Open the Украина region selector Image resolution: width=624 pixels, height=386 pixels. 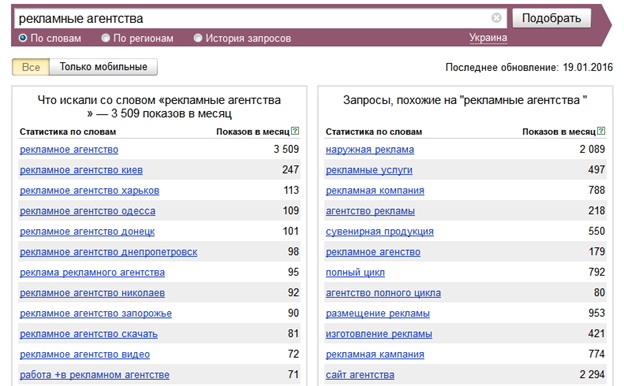pos(488,38)
